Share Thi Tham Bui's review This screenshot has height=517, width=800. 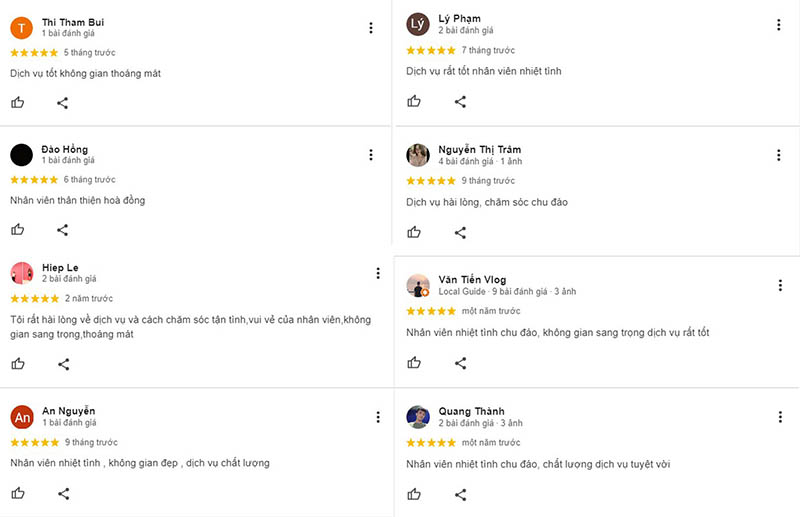click(x=62, y=102)
